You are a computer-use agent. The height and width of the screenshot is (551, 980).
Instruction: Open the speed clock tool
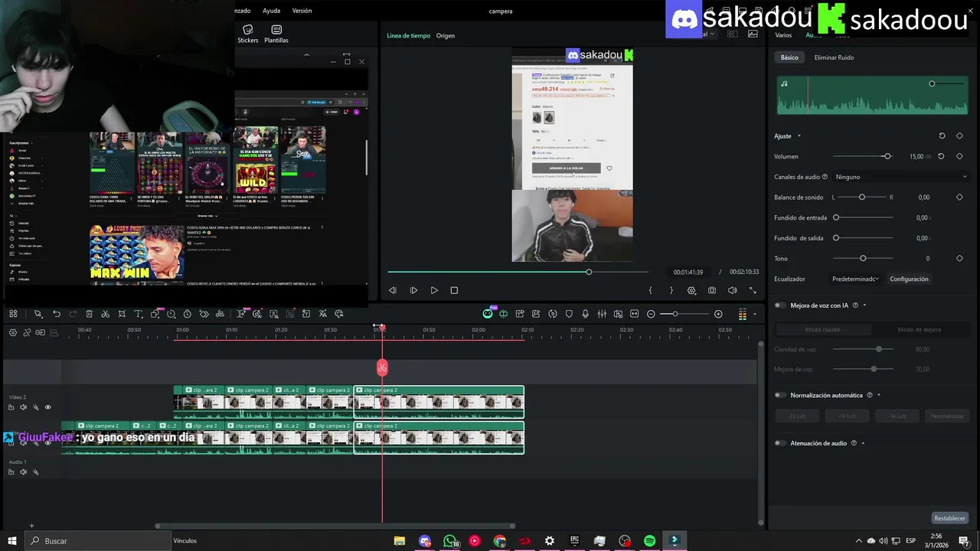(x=171, y=314)
